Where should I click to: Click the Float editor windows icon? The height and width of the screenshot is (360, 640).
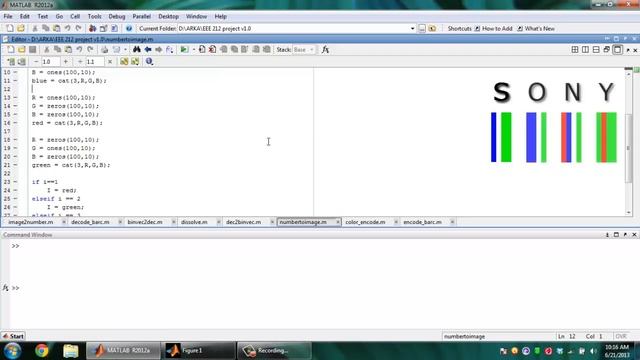(x=607, y=49)
